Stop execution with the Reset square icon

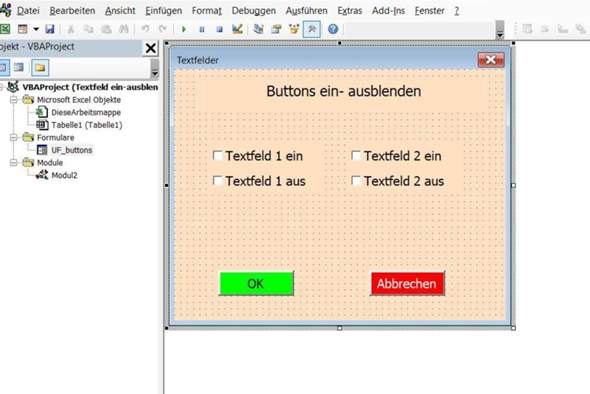220,29
